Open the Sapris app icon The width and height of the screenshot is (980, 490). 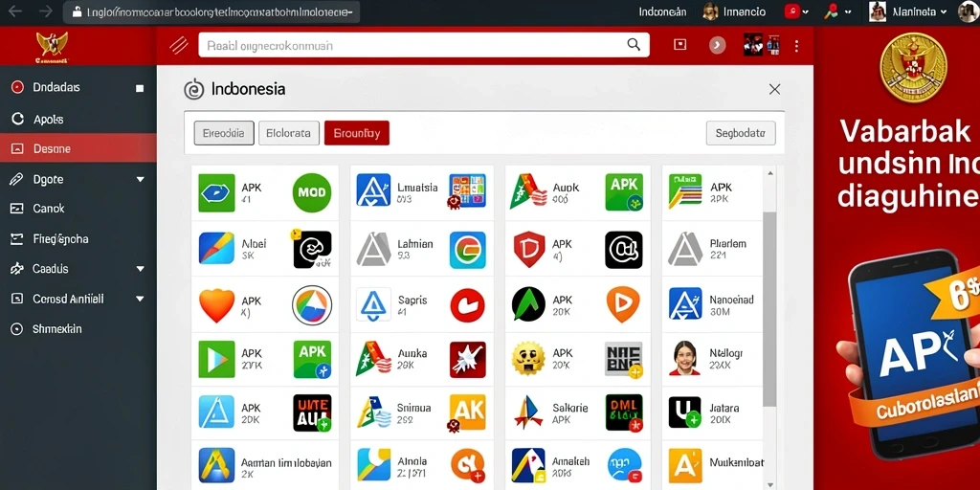click(374, 305)
